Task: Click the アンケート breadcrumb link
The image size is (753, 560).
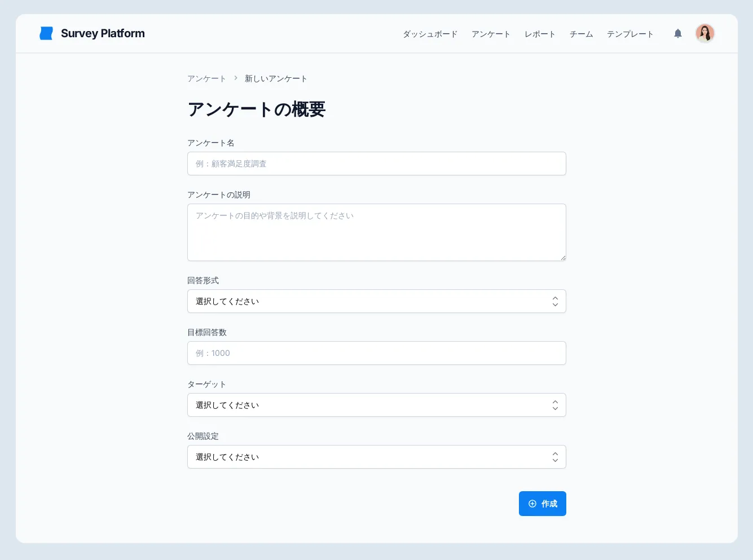Action: [206, 78]
